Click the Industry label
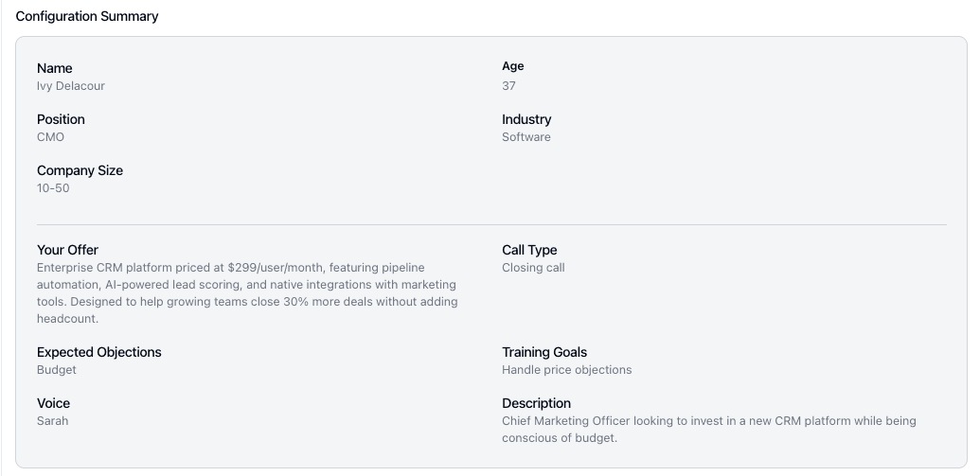 [x=526, y=119]
